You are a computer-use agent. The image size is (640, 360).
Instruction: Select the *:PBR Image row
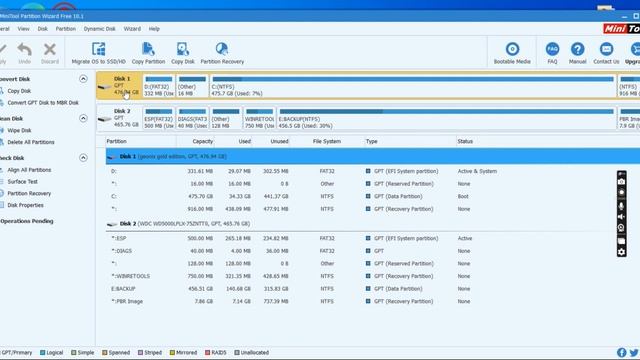pyautogui.click(x=373, y=301)
